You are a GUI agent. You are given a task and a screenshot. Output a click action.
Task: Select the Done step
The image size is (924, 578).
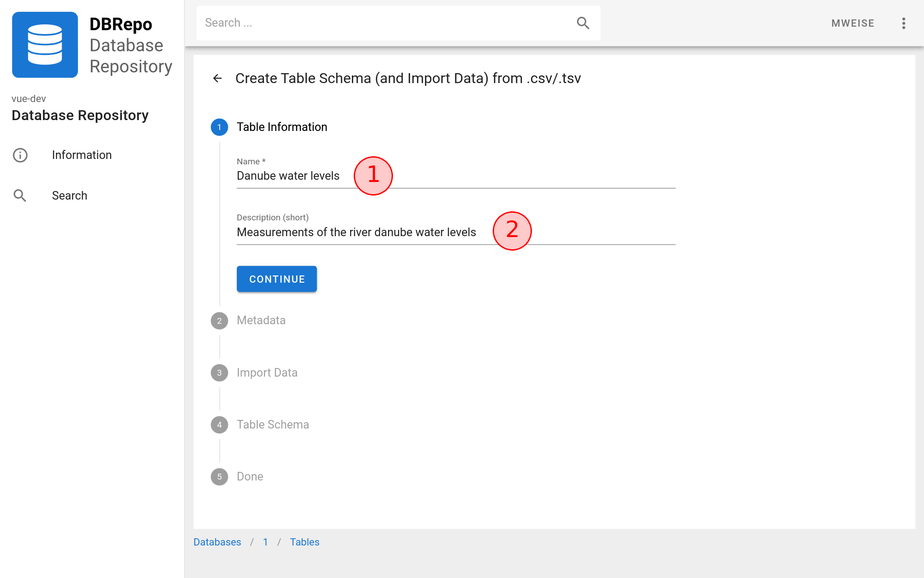(x=237, y=477)
